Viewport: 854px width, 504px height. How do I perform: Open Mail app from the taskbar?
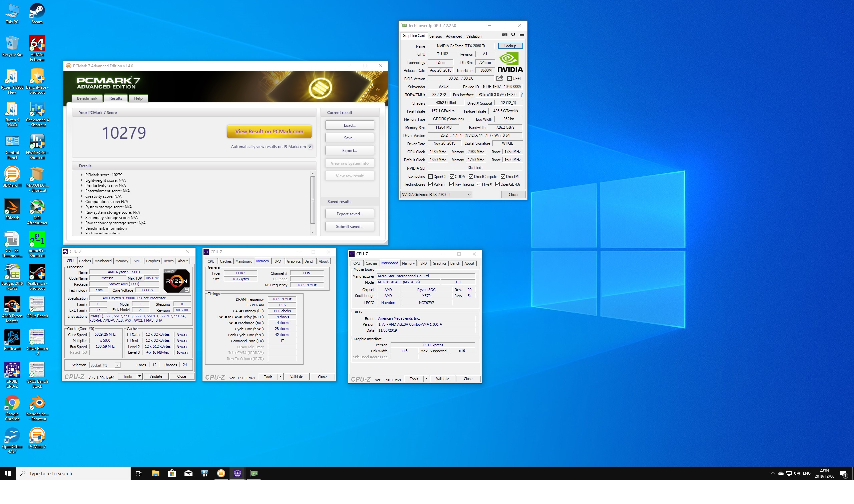pyautogui.click(x=188, y=473)
